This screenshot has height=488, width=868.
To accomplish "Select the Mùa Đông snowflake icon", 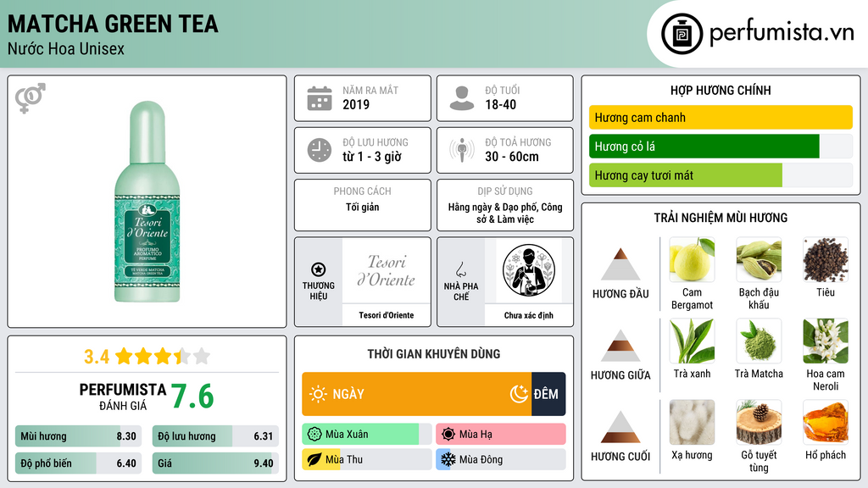I will click(448, 459).
